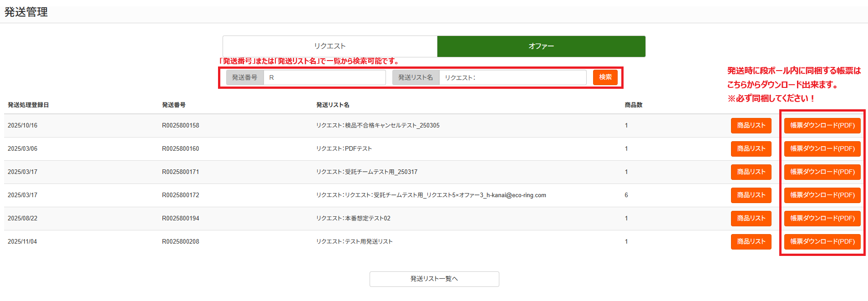Click the 商品数 column header
The image size is (868, 301).
[633, 105]
